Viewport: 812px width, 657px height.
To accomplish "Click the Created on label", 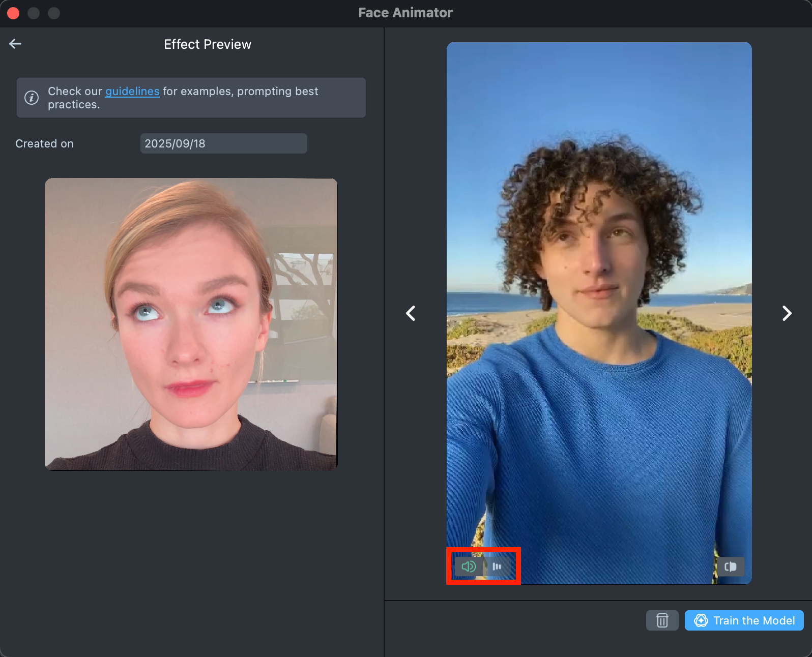I will (44, 144).
